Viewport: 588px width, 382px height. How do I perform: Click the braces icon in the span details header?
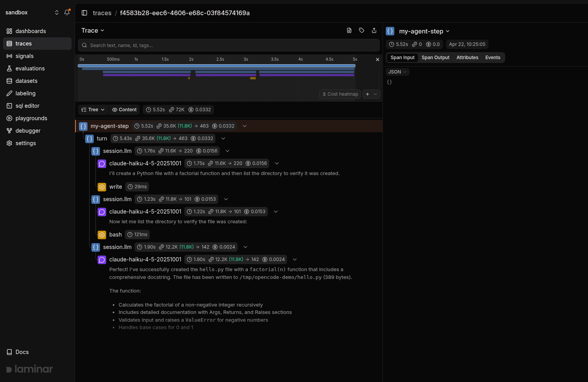(390, 31)
